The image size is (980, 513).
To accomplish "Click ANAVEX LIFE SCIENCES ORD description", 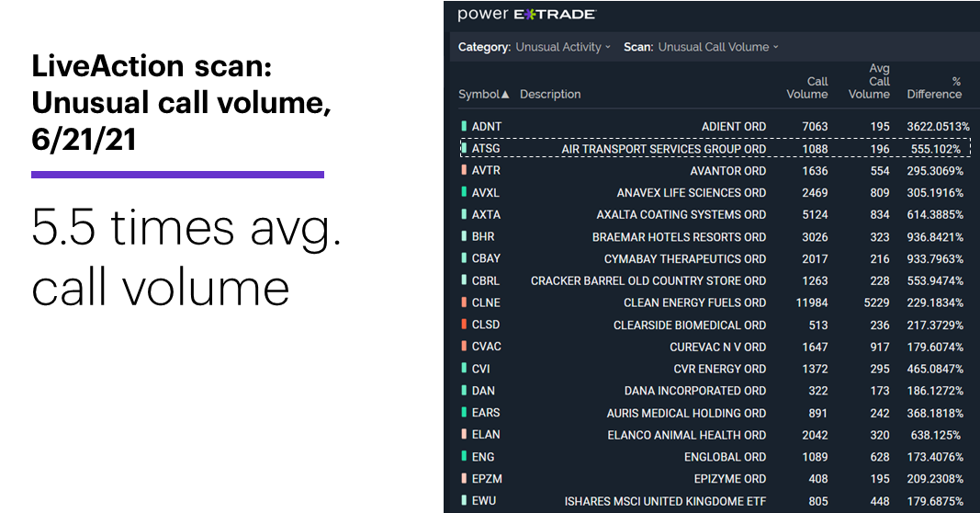I will point(692,193).
